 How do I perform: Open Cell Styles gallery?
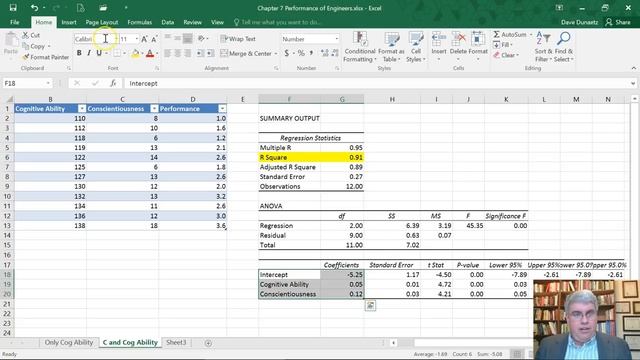pos(416,47)
